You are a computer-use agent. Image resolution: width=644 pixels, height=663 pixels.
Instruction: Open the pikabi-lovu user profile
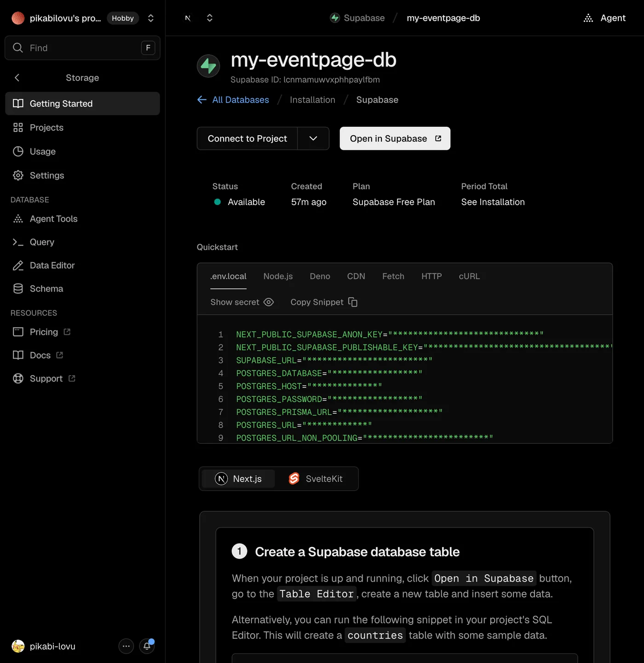tap(44, 646)
